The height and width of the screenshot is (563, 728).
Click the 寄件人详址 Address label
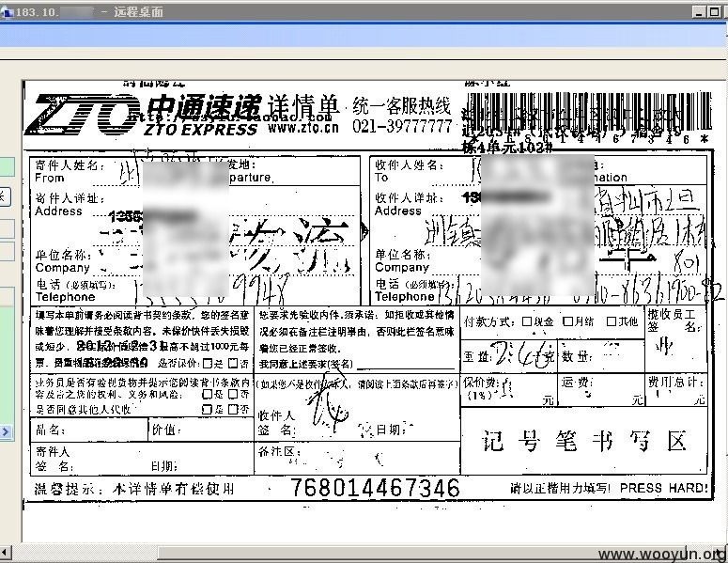click(x=70, y=204)
